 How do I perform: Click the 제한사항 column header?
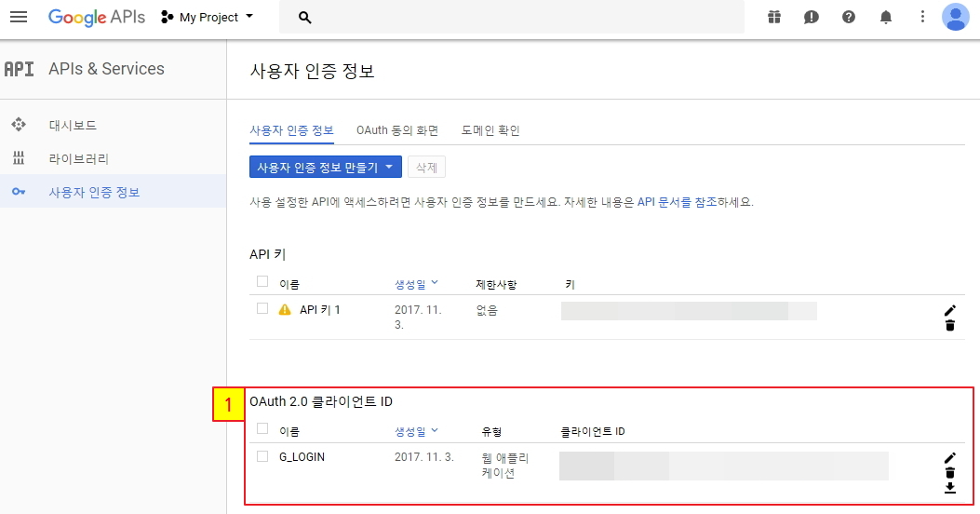coord(496,285)
